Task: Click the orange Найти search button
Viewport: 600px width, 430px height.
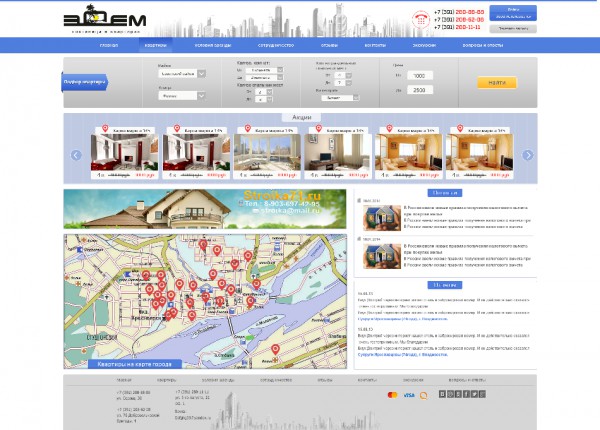Action: (497, 83)
